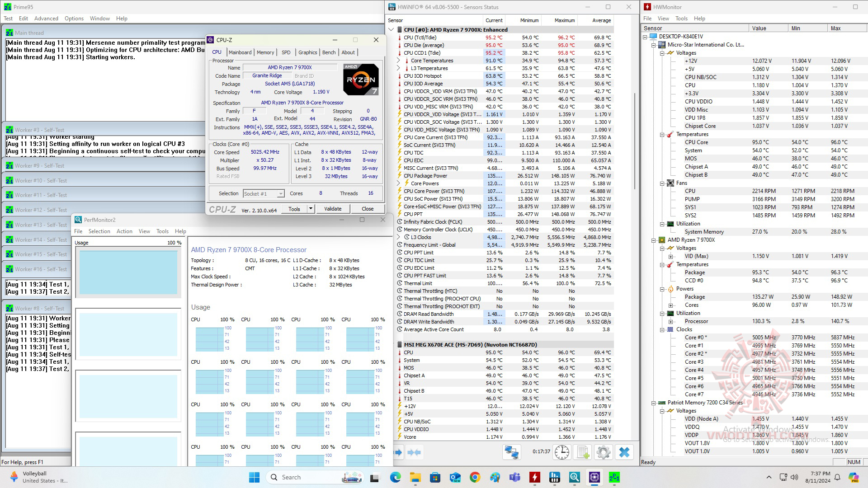The image size is (868, 488).
Task: Expand L3 Clocks sensor row
Action: coord(398,237)
